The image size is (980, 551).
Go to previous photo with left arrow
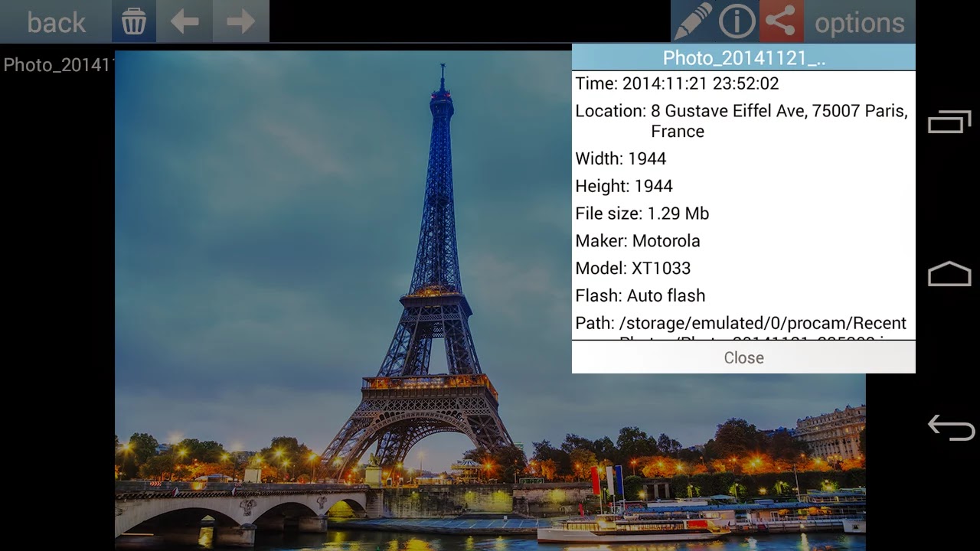click(185, 21)
